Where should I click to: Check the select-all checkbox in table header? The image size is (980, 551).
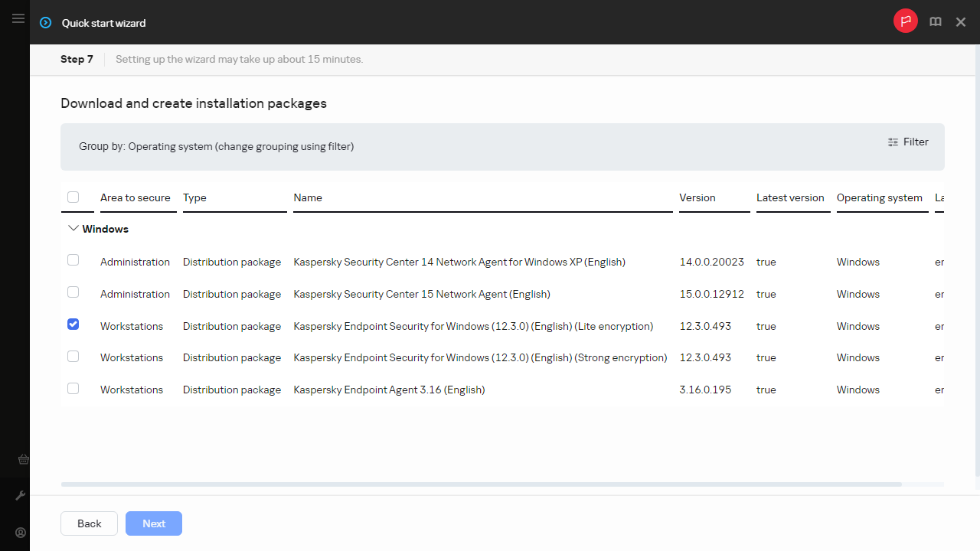pos(73,197)
